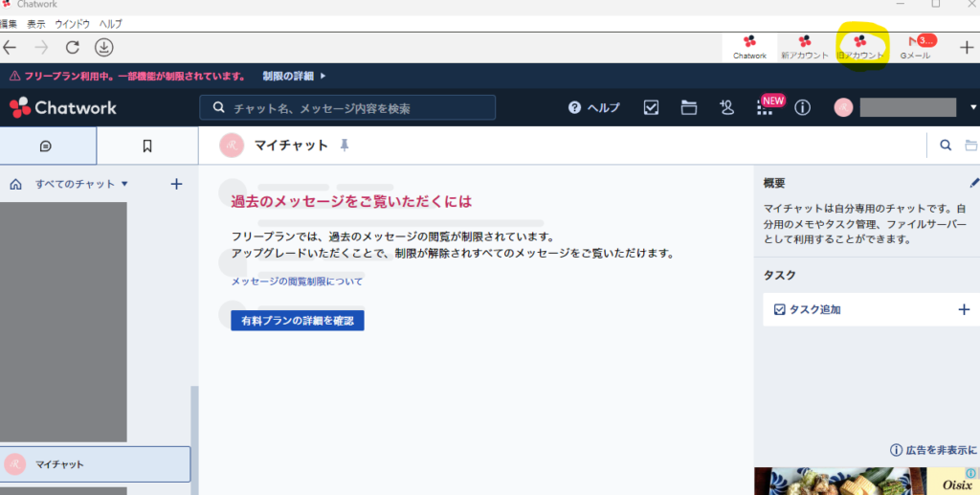This screenshot has width=980, height=495.
Task: Open the ウインドウ menu
Action: coord(73,24)
